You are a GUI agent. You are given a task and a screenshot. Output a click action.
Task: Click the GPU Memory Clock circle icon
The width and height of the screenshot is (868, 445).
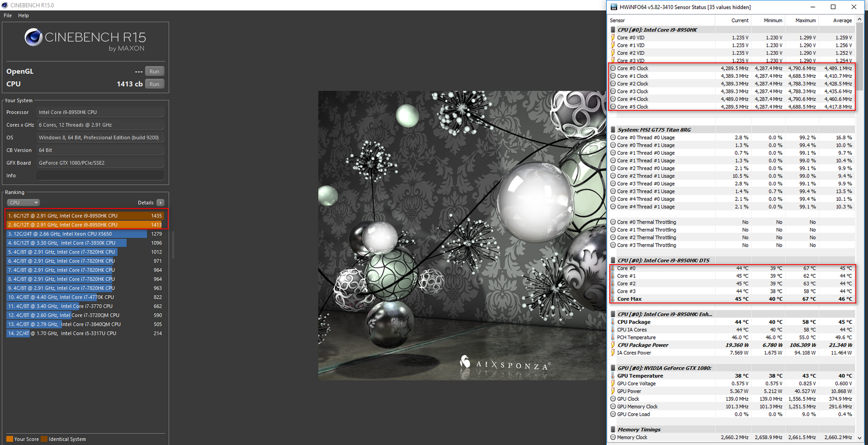pos(613,407)
